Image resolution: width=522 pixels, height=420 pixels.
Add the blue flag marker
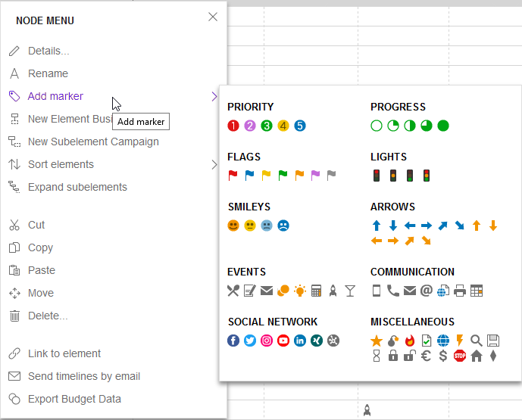[250, 176]
